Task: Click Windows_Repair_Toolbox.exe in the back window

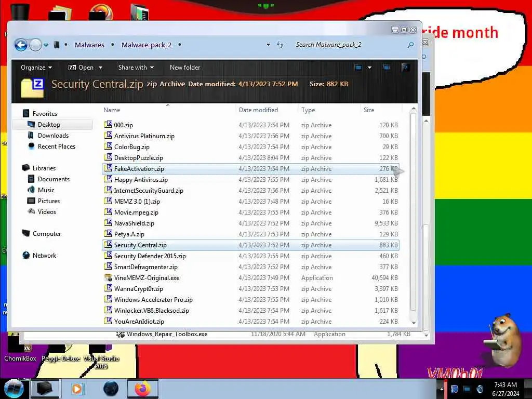Action: pyautogui.click(x=167, y=334)
